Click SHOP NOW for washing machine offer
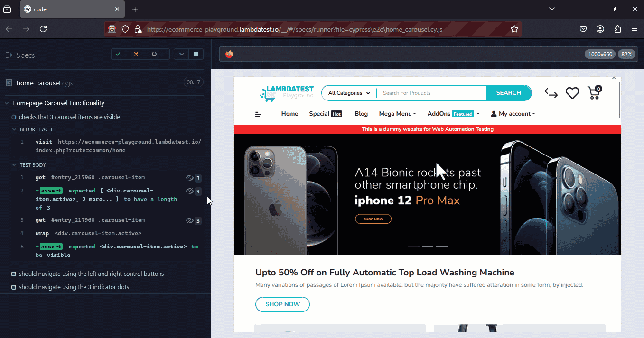This screenshot has height=338, width=644. click(282, 304)
